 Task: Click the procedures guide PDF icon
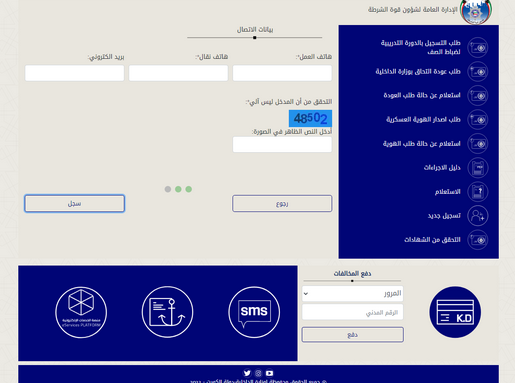[x=478, y=168]
